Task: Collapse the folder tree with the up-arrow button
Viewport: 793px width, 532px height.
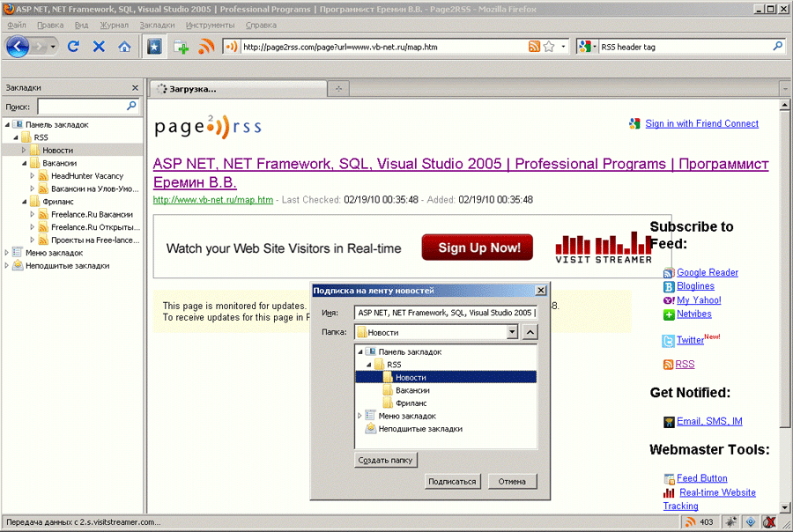Action: [530, 332]
